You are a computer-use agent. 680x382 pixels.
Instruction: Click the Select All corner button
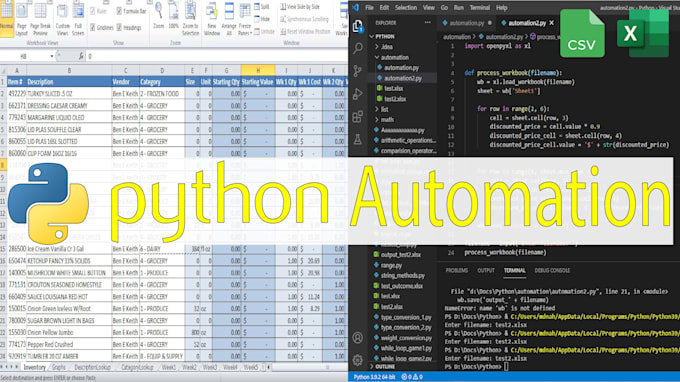[3, 70]
